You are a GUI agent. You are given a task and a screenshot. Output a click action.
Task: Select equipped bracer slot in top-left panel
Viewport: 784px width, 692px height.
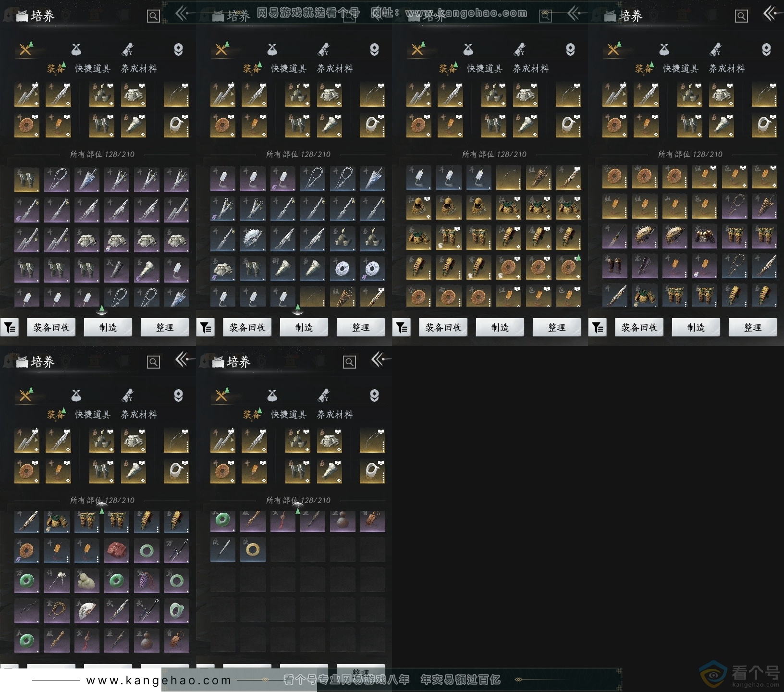pos(134,125)
